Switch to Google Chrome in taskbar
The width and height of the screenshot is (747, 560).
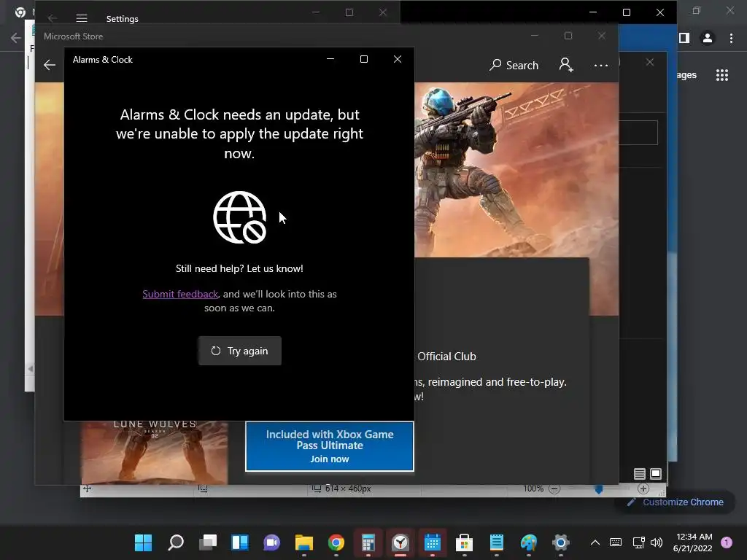pyautogui.click(x=336, y=542)
